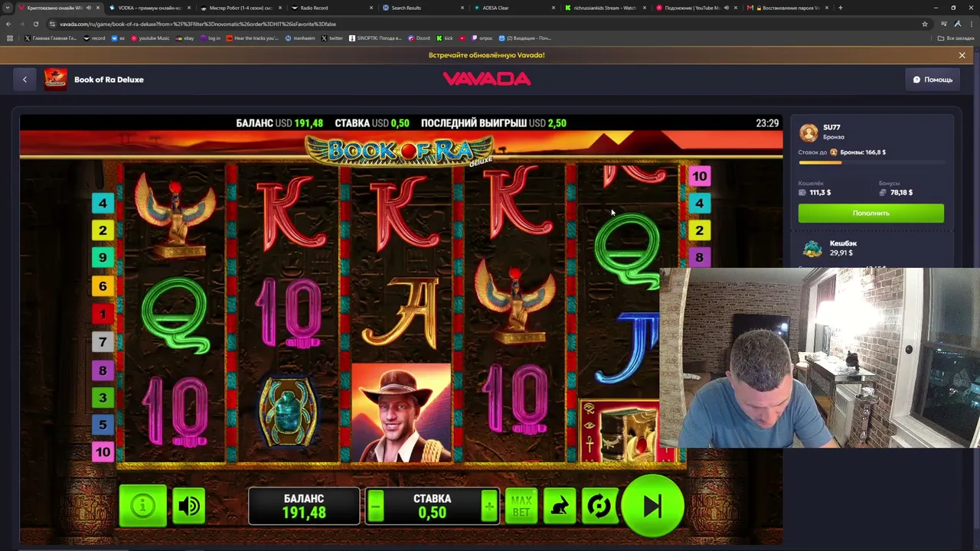Close the Radio Record tab
980x551 pixels.
click(371, 8)
